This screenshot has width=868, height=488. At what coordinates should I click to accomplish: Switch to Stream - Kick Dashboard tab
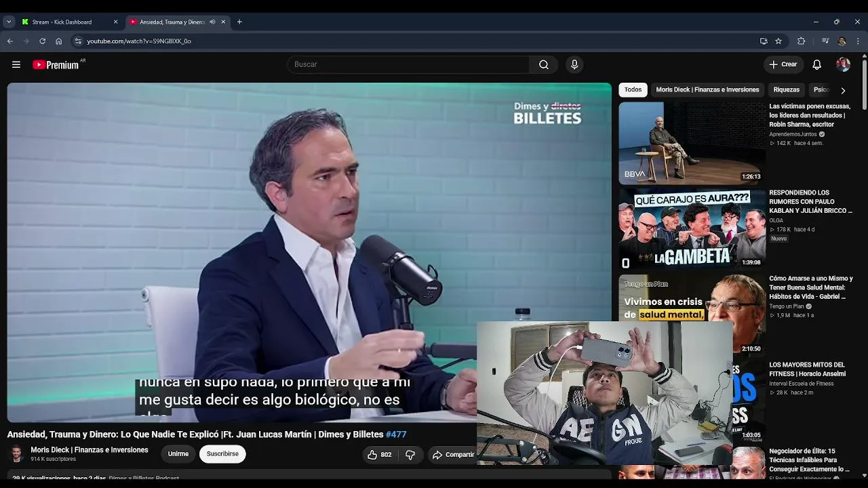[x=70, y=22]
